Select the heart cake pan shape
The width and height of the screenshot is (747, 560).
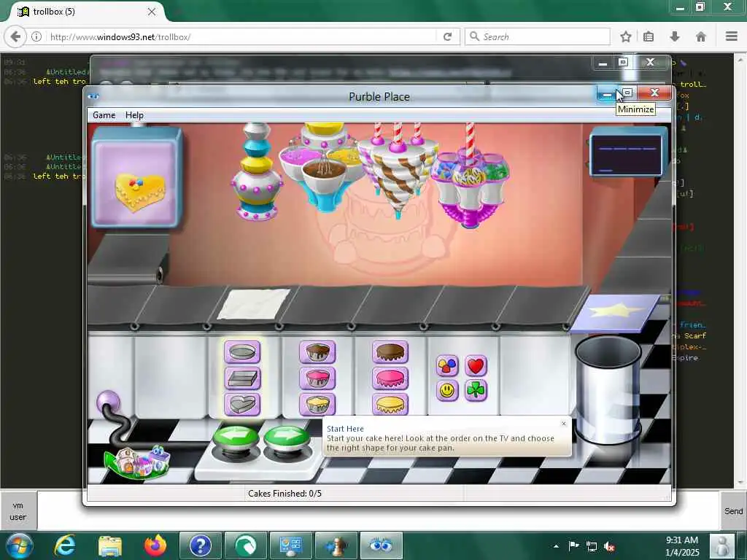242,404
